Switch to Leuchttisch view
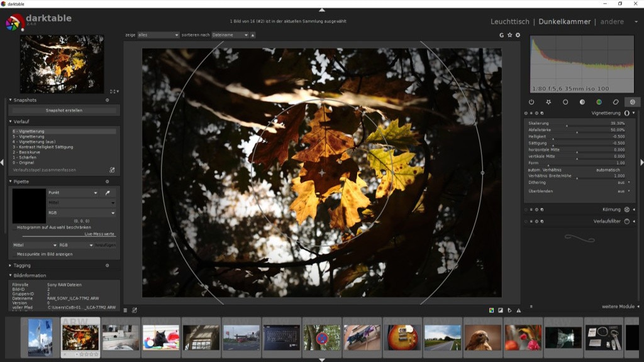The width and height of the screenshot is (644, 362). point(509,22)
